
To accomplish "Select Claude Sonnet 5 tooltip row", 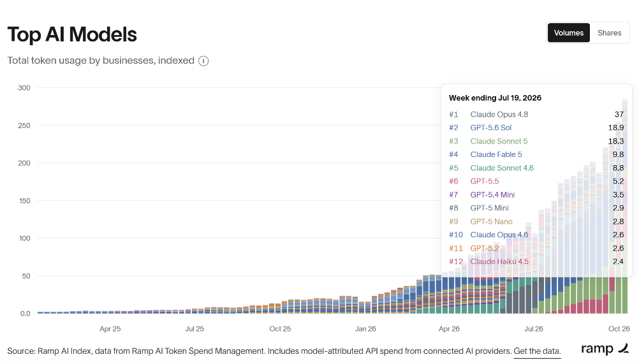I will 536,142.
